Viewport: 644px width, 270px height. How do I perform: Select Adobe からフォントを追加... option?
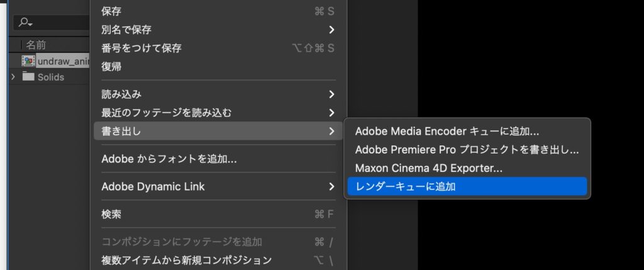[x=169, y=159]
